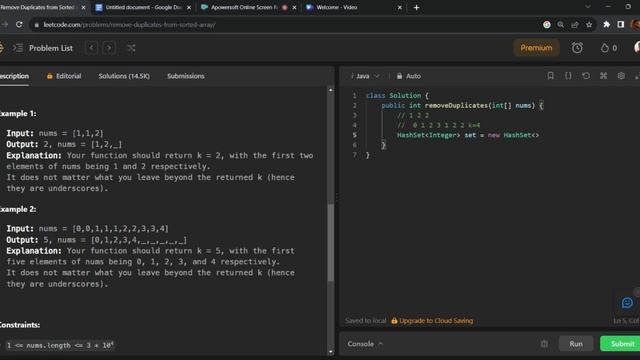Bookmark the code with bookmark icon
The height and width of the screenshot is (360, 640).
(550, 76)
